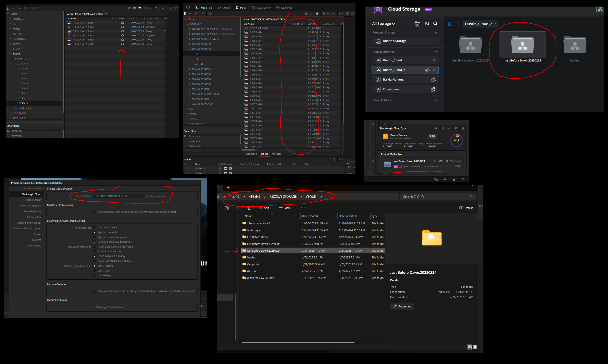Click edit icon in Project Media Sync row
The height and width of the screenshot is (364, 608).
(455, 161)
